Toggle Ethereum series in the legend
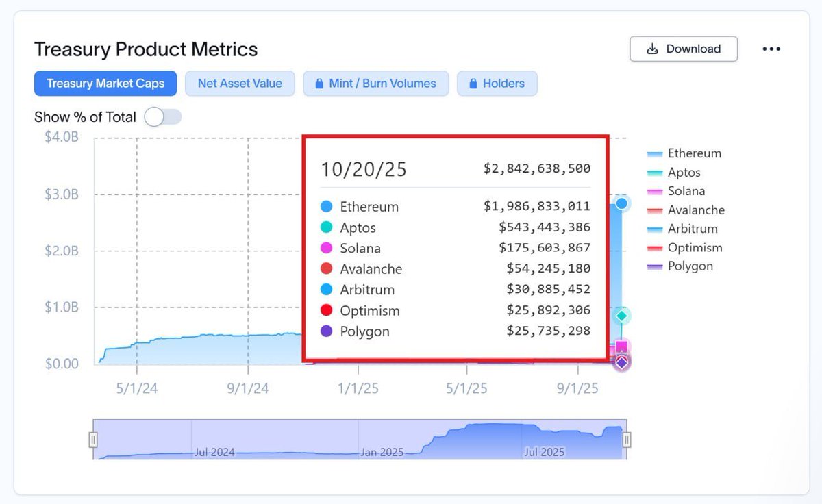Viewport: 822px width, 504px height. pyautogui.click(x=684, y=153)
